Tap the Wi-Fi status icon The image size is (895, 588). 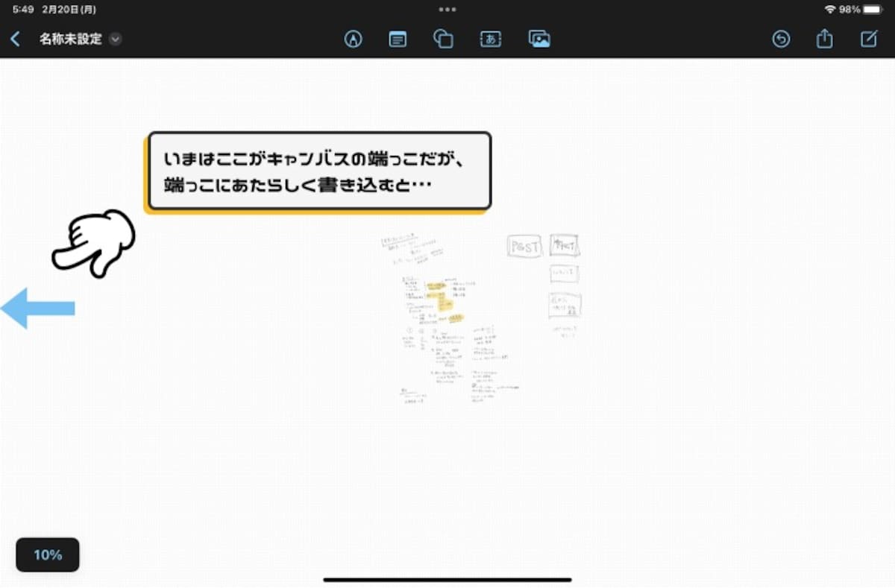(x=830, y=10)
